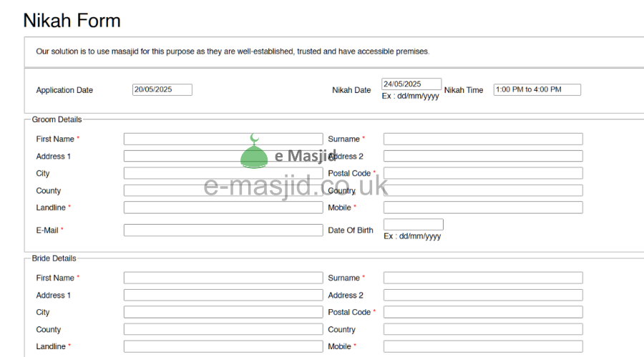
Task: Focus the Groom Landline field
Action: click(x=223, y=207)
